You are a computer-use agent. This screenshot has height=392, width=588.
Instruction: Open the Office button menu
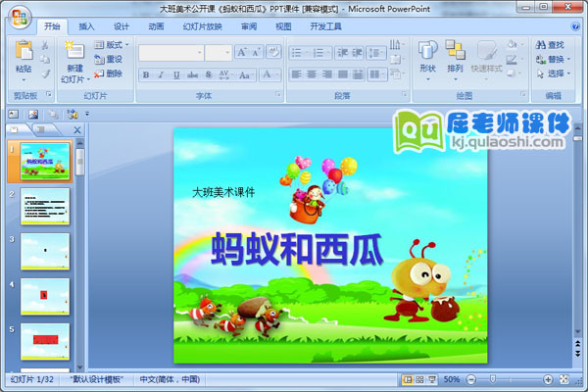[x=20, y=17]
